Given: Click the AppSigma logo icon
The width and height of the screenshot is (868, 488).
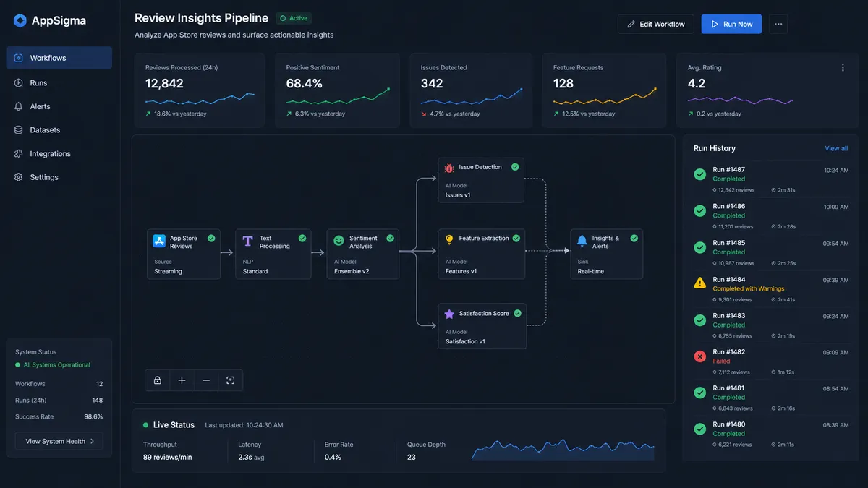Looking at the screenshot, I should coord(20,20).
